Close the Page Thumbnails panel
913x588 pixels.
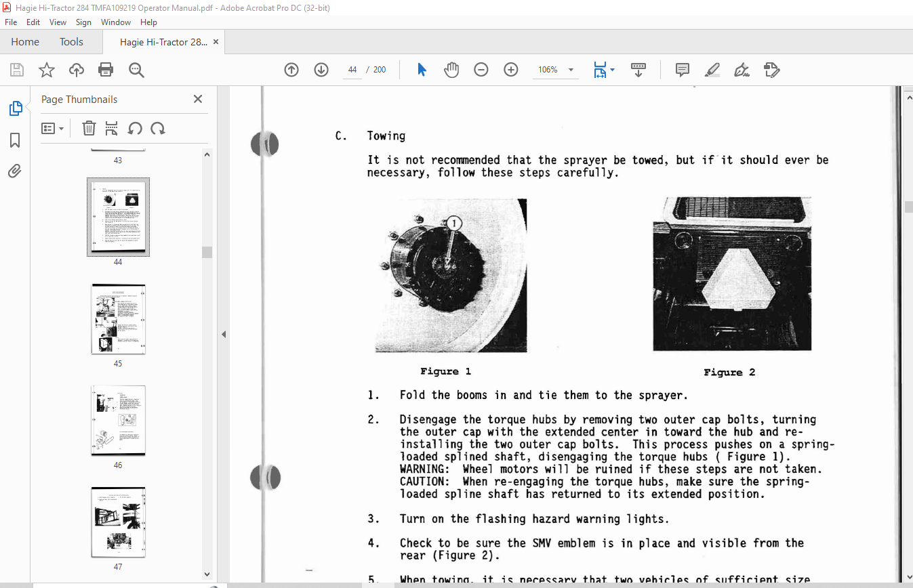point(198,99)
